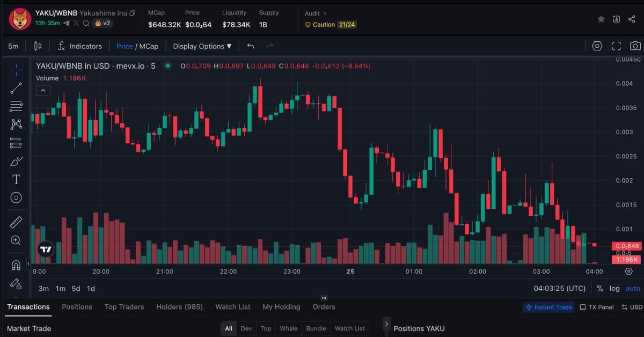Open the Orders tab
Image resolution: width=644 pixels, height=337 pixels.
[324, 307]
